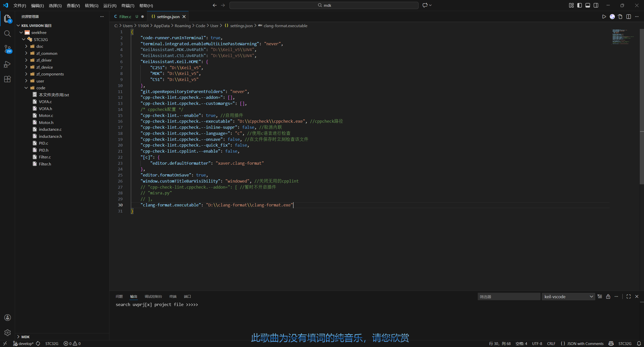Click the 空格: 4 indentation setting
Image resolution: width=644 pixels, height=347 pixels.
[x=521, y=343]
